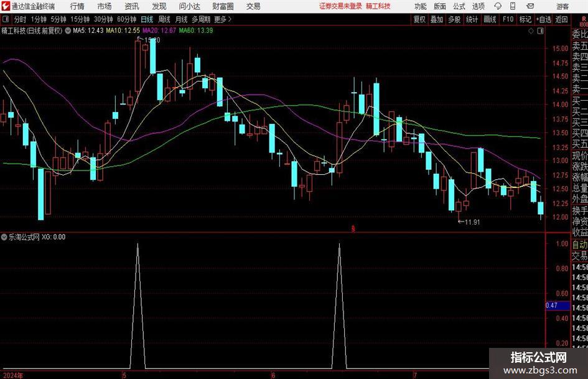Click the 2024年 date label on the axis
The width and height of the screenshot is (588, 379).
[x=13, y=375]
